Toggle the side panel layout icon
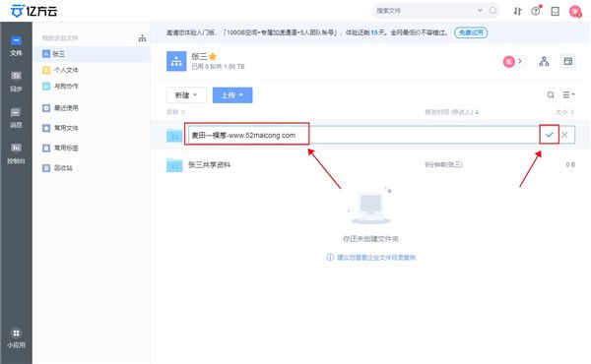The image size is (591, 364). click(x=568, y=61)
